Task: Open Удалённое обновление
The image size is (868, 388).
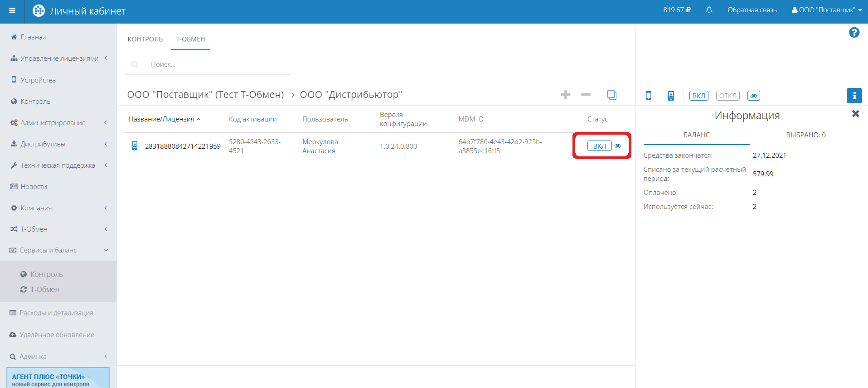Action: pos(58,335)
